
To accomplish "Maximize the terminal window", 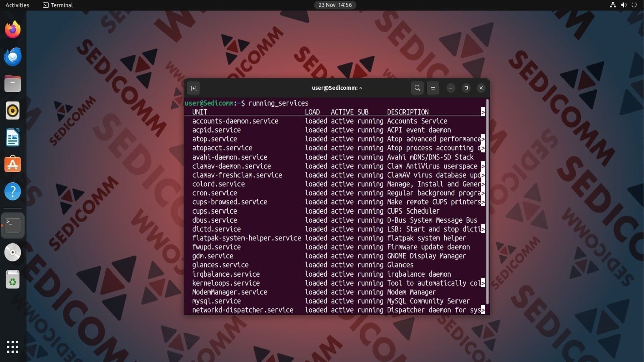I will click(x=466, y=88).
